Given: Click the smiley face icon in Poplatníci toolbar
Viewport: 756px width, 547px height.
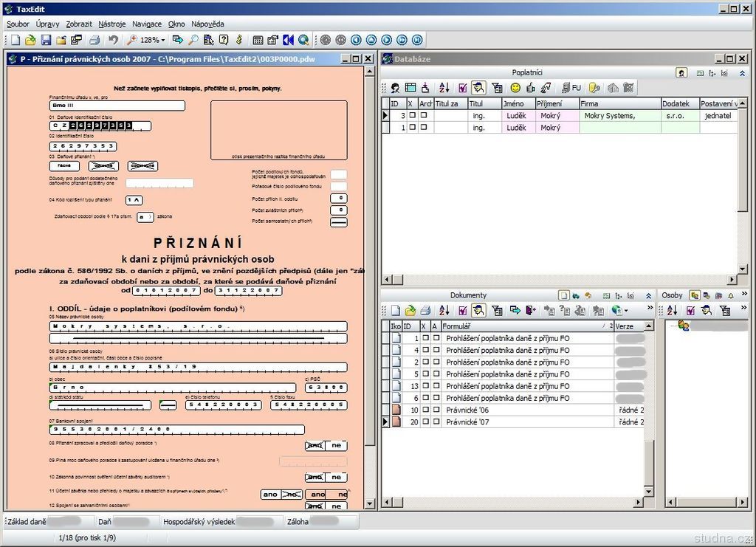Looking at the screenshot, I should click(515, 88).
